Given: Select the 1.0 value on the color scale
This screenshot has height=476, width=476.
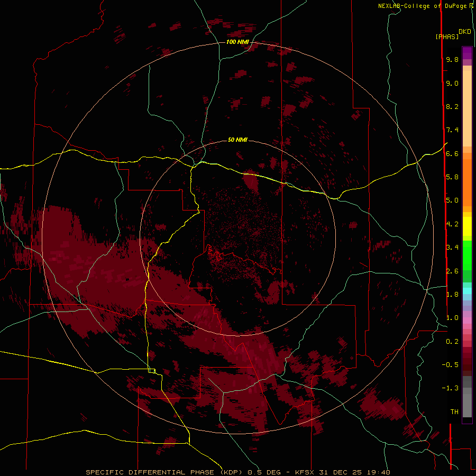Looking at the screenshot, I should coord(452,317).
